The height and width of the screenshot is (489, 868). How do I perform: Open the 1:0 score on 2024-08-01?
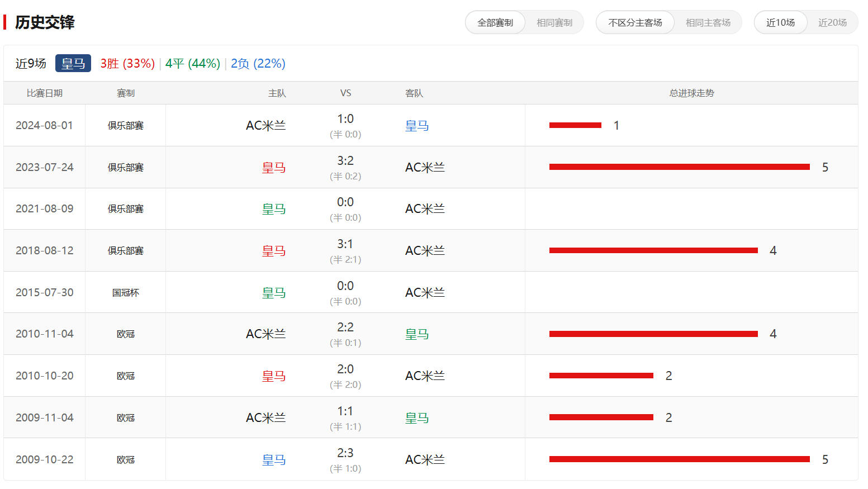click(x=345, y=118)
